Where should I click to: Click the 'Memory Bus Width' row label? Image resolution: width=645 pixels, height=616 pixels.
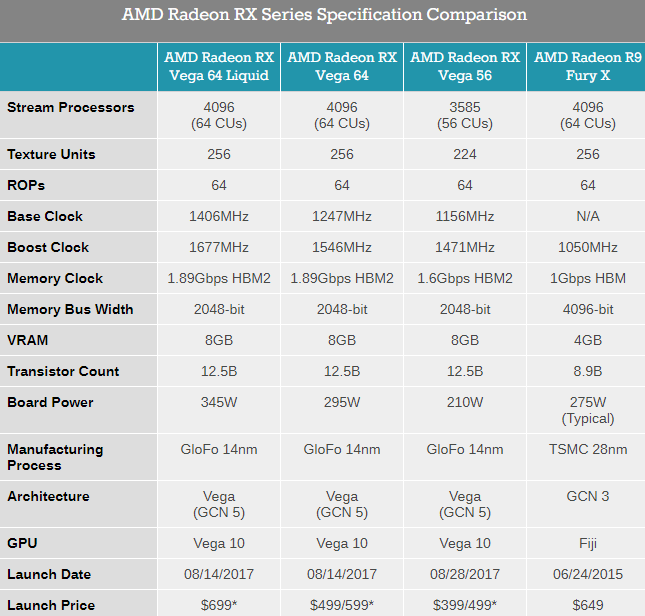[x=70, y=309]
